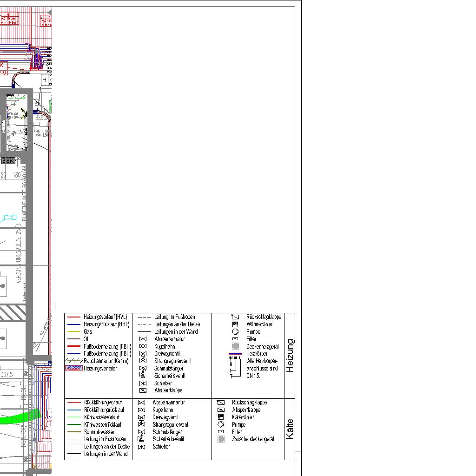Select the Filter symbol in Heizung legend
This screenshot has height=476, width=476.
[x=235, y=339]
